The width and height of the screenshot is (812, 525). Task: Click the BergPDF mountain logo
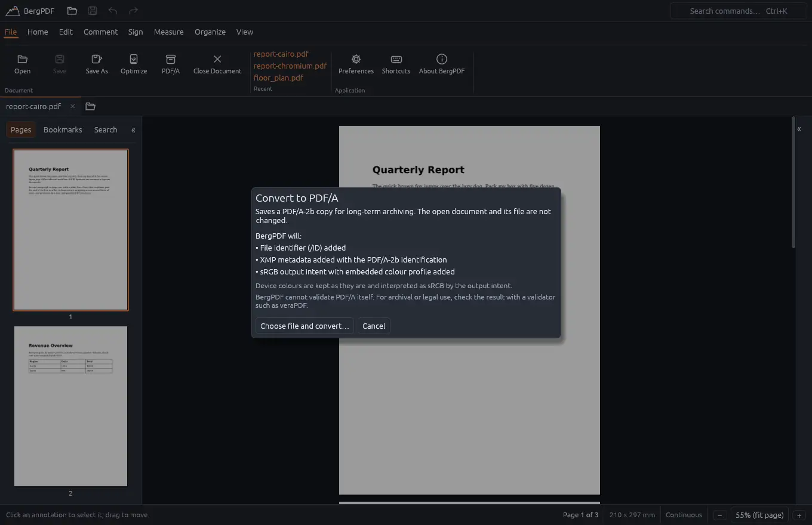12,11
